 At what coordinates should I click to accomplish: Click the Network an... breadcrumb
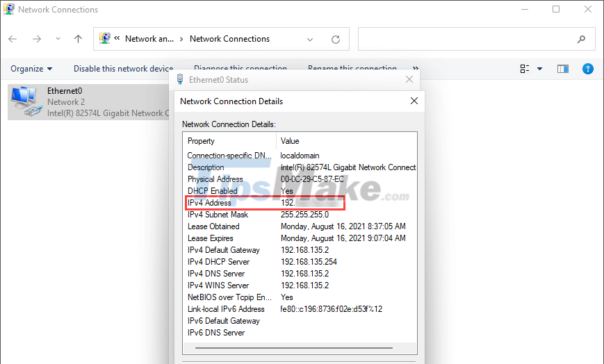coord(149,39)
